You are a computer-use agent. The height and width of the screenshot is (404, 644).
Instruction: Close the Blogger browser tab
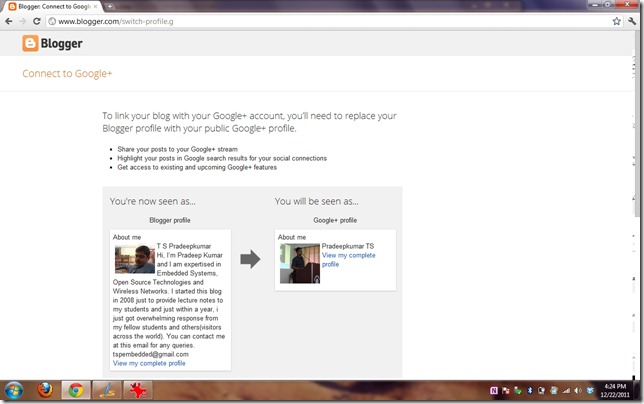(x=95, y=7)
